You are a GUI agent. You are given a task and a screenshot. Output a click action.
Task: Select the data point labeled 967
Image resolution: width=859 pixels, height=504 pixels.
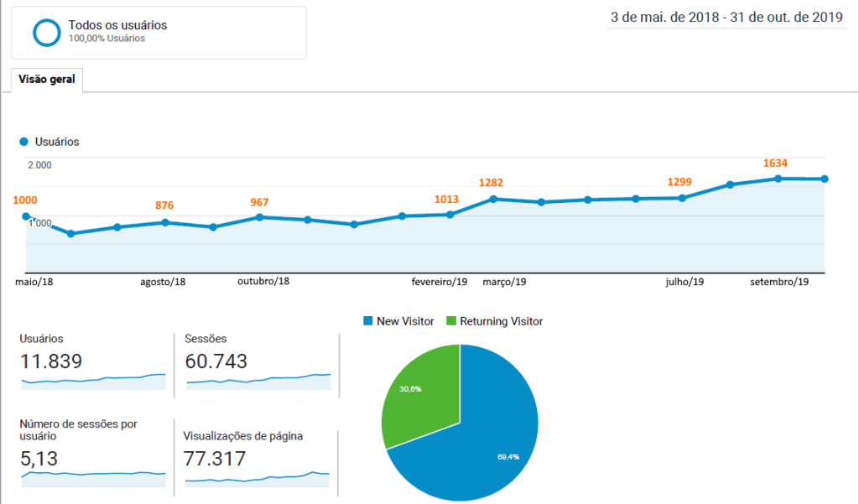click(x=260, y=217)
